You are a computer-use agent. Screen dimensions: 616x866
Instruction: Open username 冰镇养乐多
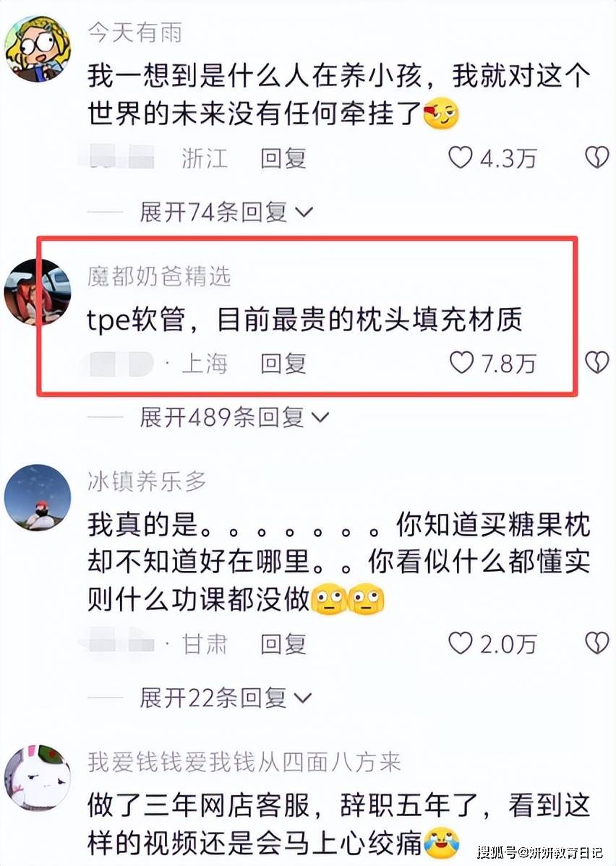tap(147, 481)
